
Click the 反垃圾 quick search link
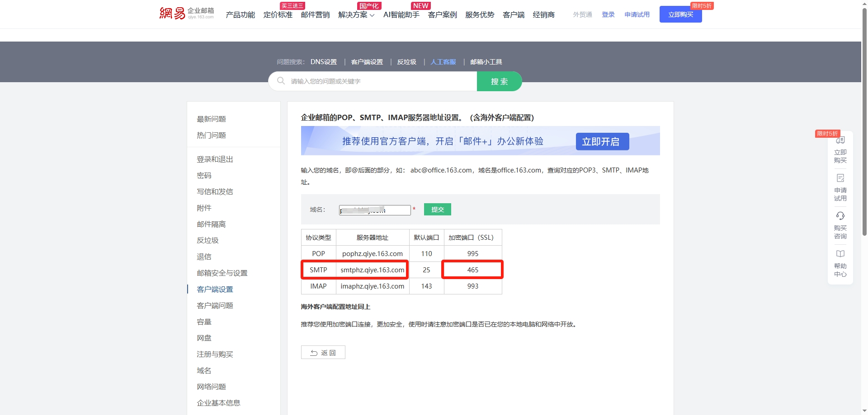tap(407, 62)
